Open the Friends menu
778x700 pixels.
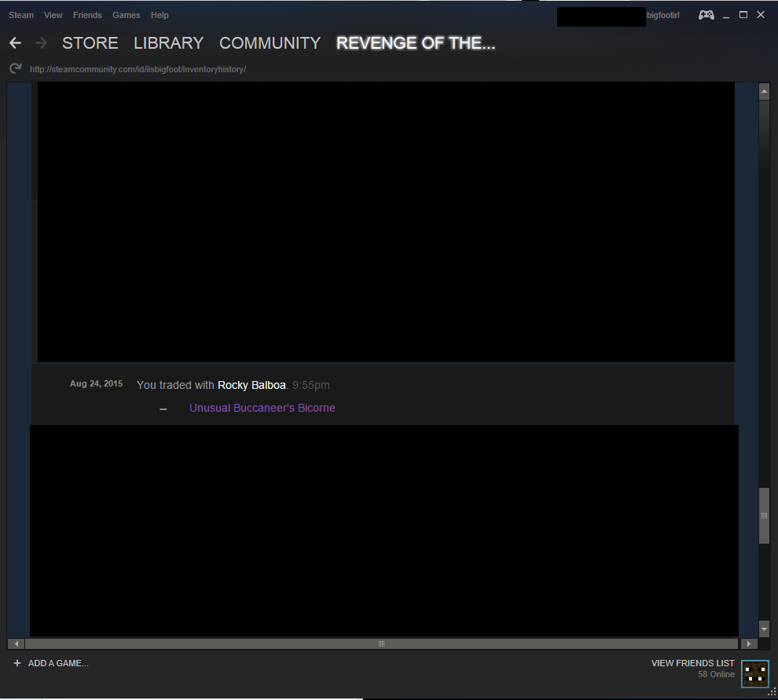click(x=87, y=15)
